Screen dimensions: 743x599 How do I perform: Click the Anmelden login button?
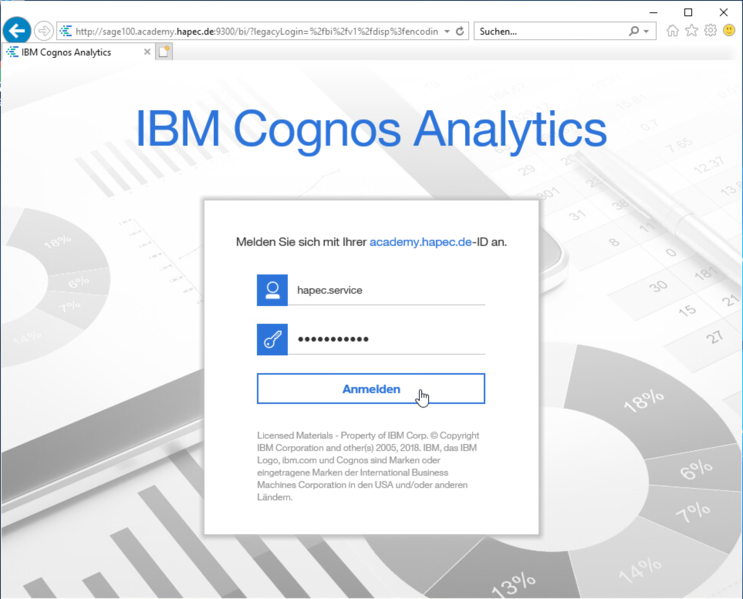(371, 389)
